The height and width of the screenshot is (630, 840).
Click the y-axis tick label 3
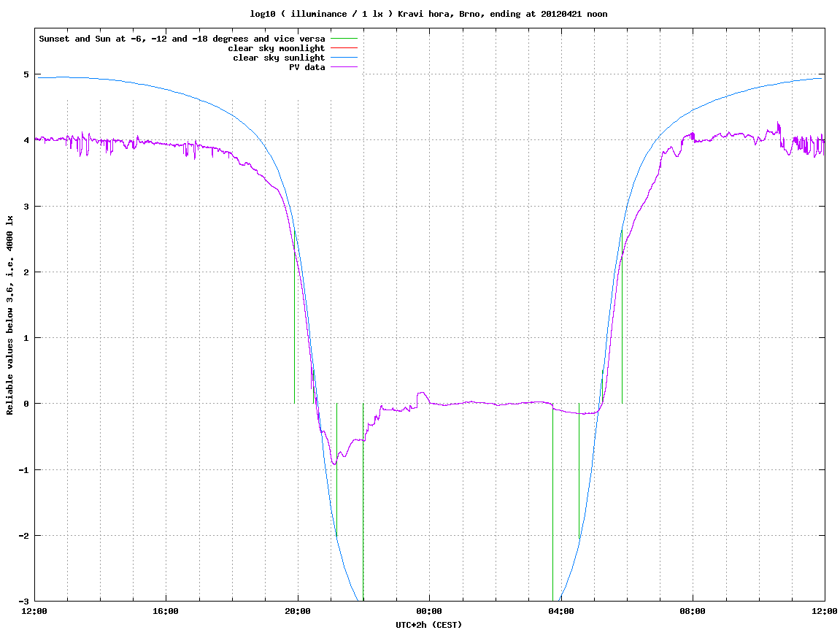tap(26, 207)
